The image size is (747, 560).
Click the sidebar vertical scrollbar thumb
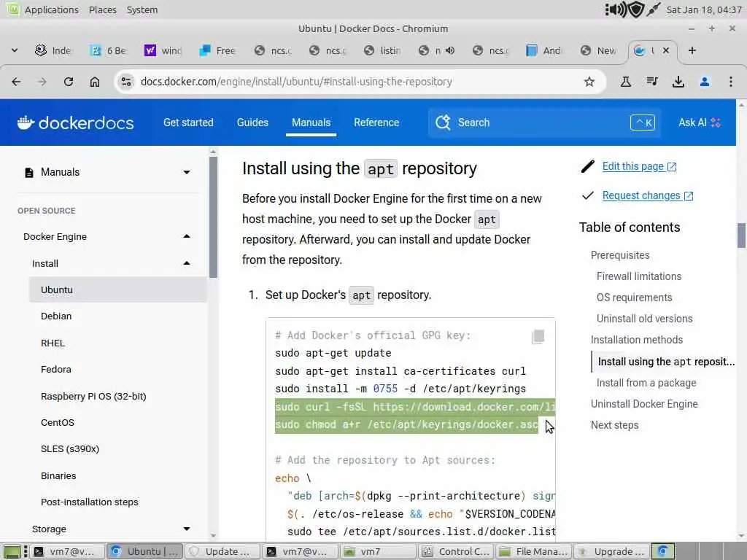pos(213,217)
